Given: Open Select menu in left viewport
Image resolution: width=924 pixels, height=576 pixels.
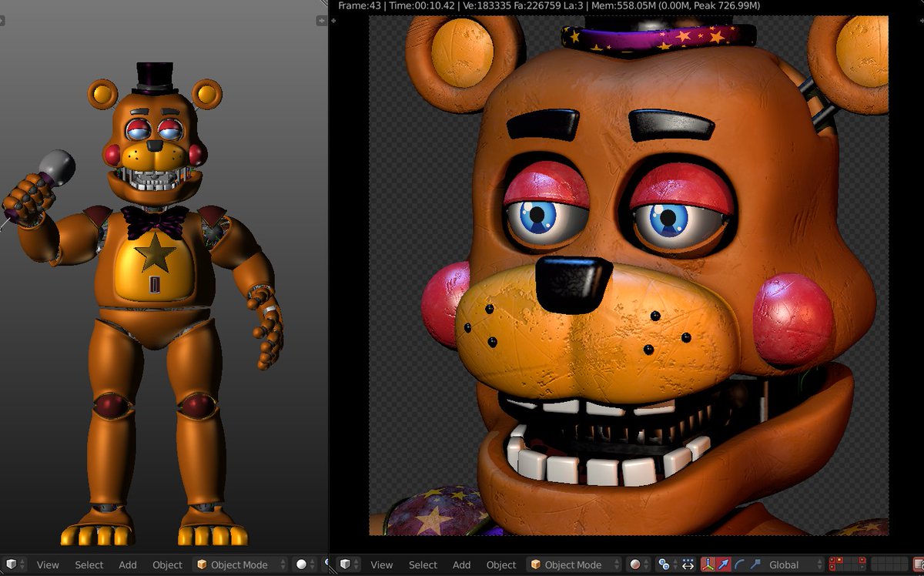Looking at the screenshot, I should 89,564.
